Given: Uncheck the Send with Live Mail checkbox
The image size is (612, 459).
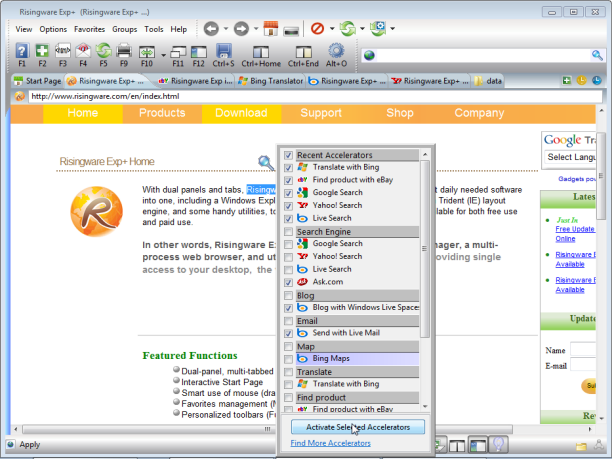Looking at the screenshot, I should click(x=289, y=333).
